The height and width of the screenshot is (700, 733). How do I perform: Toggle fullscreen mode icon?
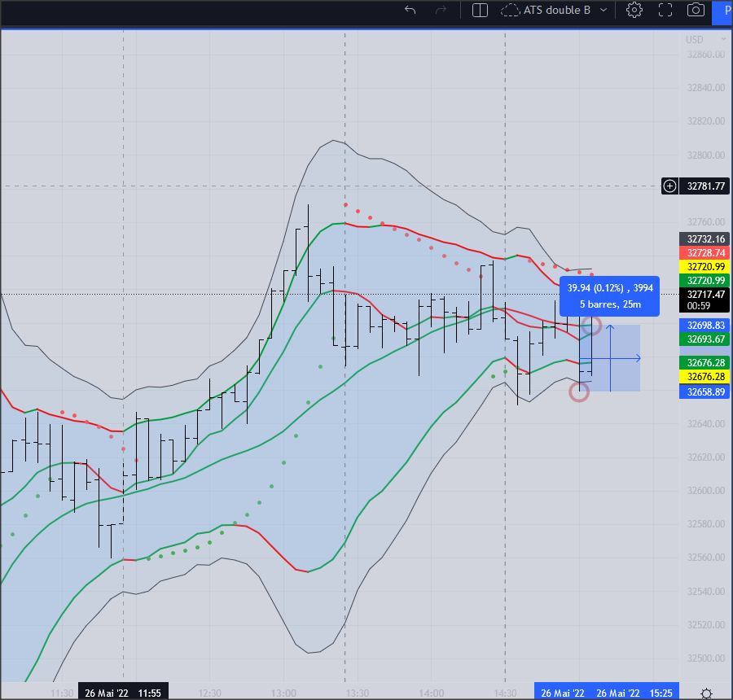665,10
